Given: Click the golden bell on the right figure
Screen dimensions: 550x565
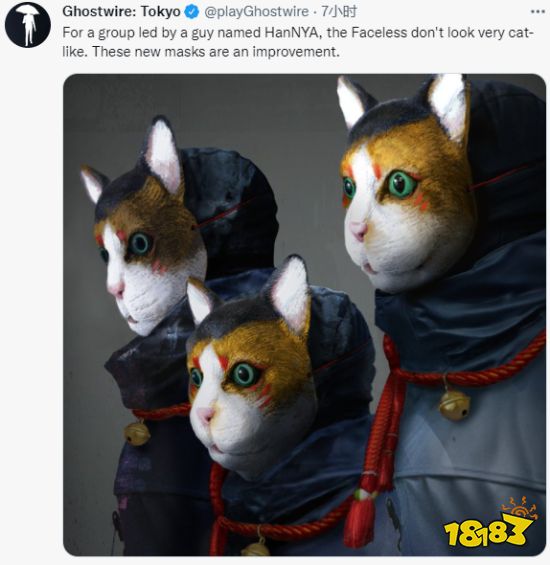Looking at the screenshot, I should 454,405.
